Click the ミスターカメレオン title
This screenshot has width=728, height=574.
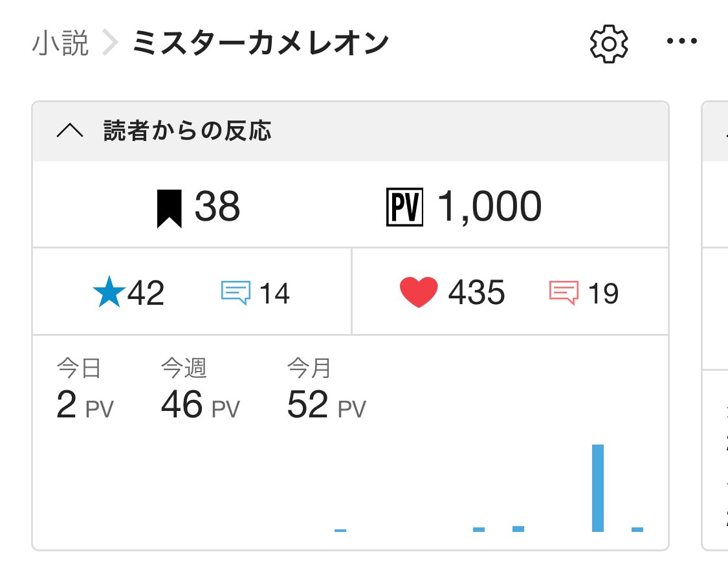[x=260, y=44]
